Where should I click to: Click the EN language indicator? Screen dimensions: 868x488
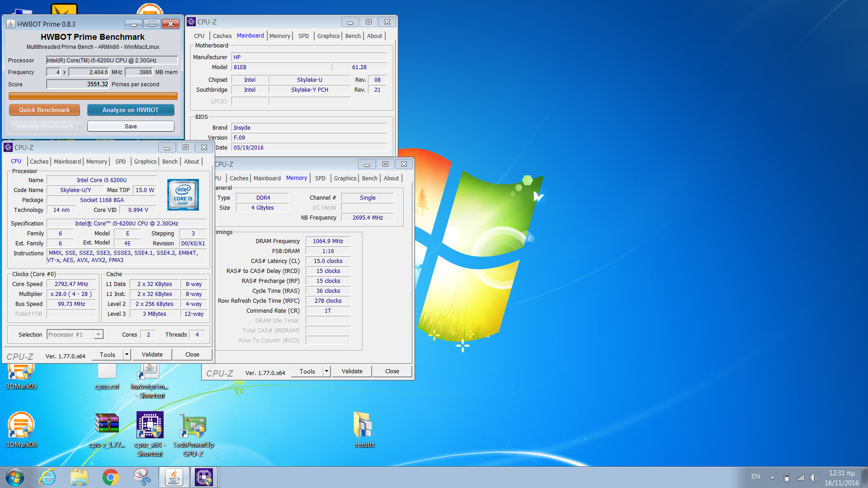(x=755, y=476)
